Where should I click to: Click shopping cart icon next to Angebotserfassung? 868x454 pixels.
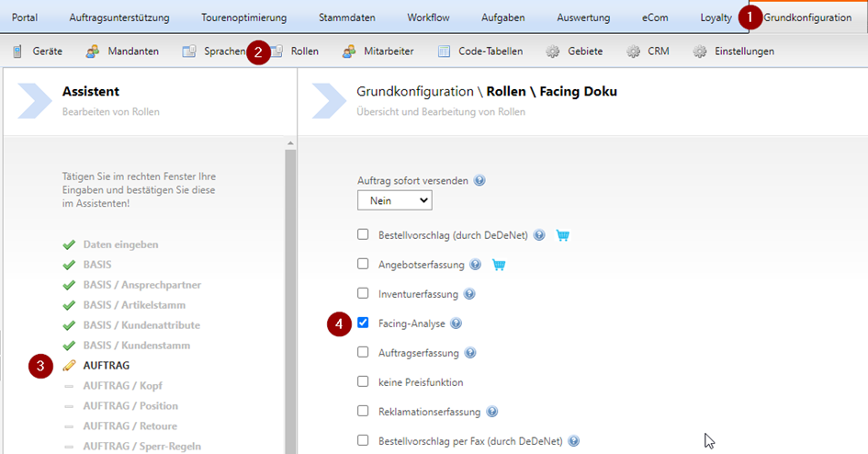click(499, 265)
